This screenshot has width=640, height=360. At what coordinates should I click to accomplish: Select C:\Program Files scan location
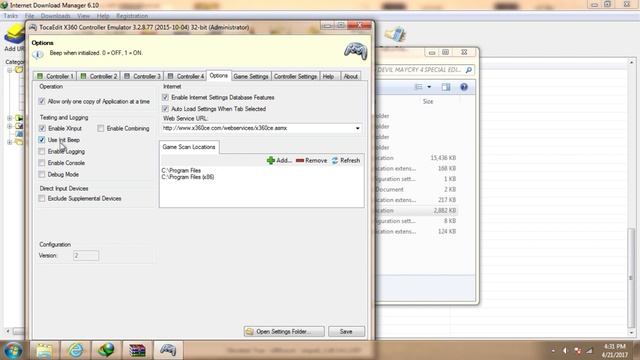[181, 171]
